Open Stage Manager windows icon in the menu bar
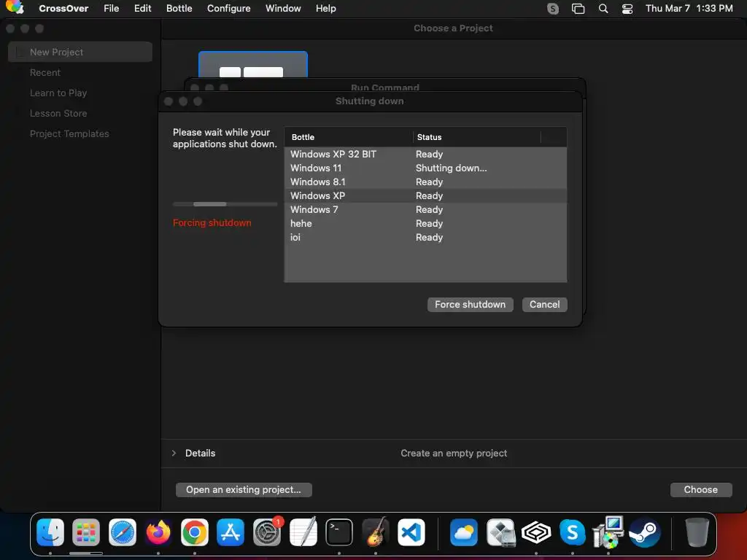 click(578, 9)
